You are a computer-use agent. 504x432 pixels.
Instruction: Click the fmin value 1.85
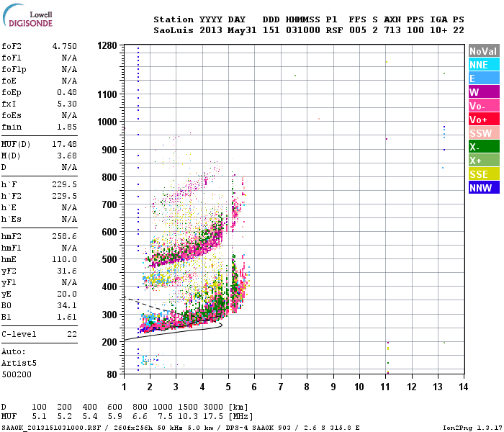click(x=67, y=127)
